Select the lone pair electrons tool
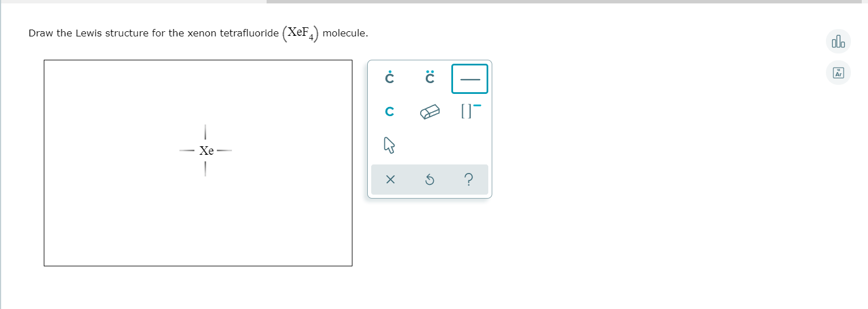Screen dimensions: 868x309 [430, 78]
